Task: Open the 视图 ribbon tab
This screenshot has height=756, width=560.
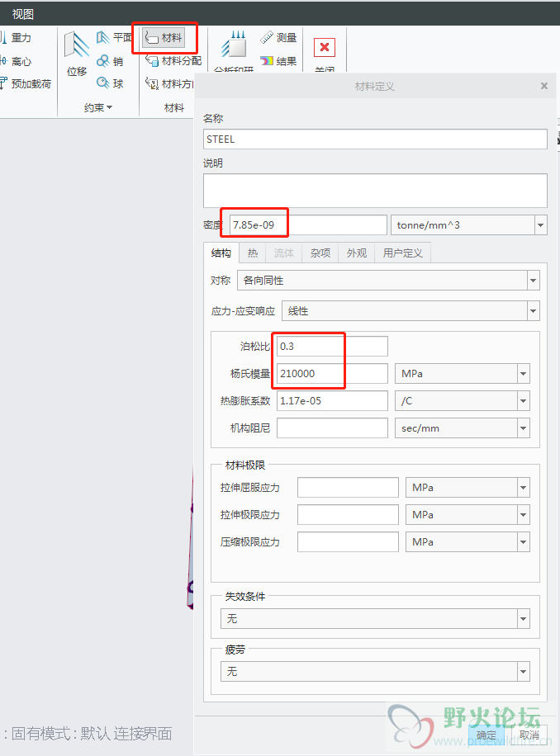Action: pyautogui.click(x=22, y=15)
